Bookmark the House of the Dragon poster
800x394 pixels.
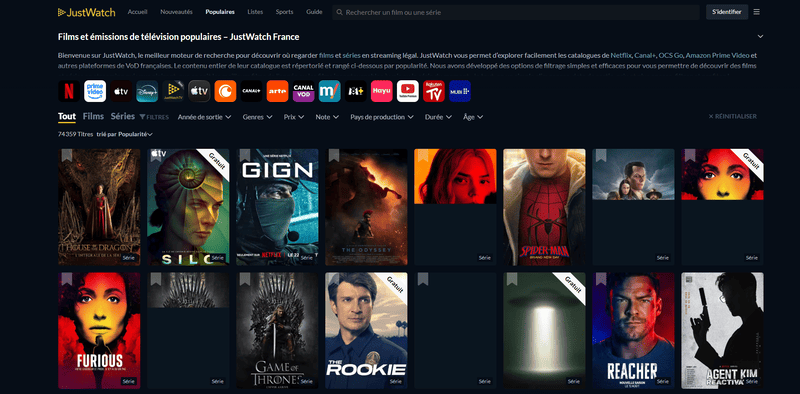[x=66, y=155]
